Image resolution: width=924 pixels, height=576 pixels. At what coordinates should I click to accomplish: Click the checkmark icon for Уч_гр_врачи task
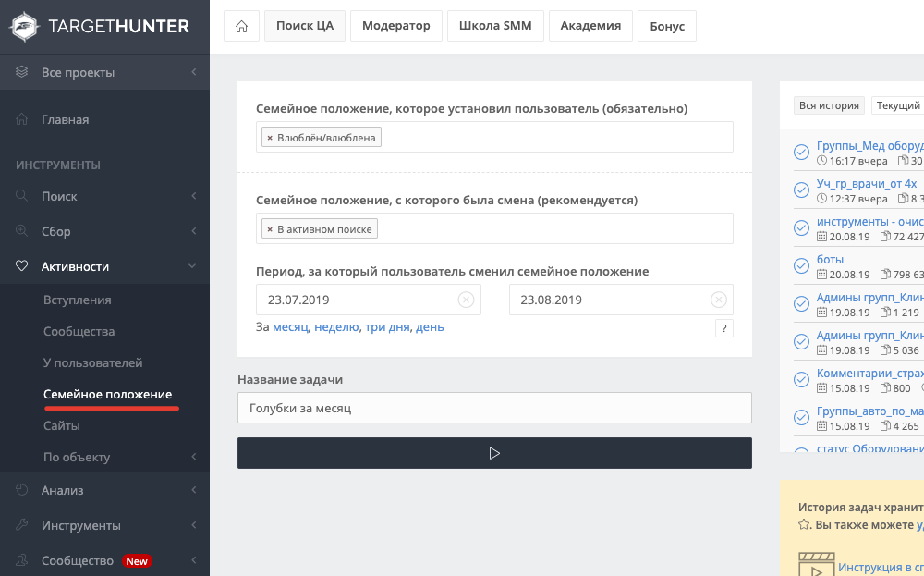pyautogui.click(x=801, y=190)
